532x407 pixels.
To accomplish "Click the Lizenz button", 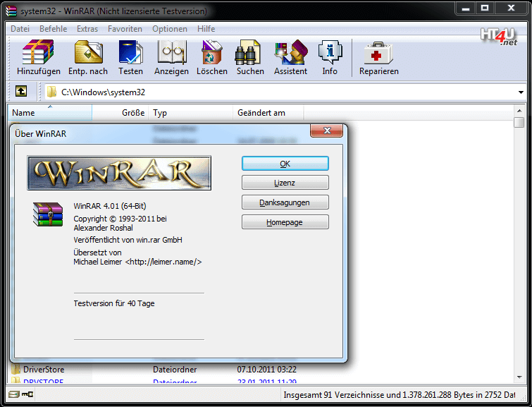I will (x=285, y=183).
